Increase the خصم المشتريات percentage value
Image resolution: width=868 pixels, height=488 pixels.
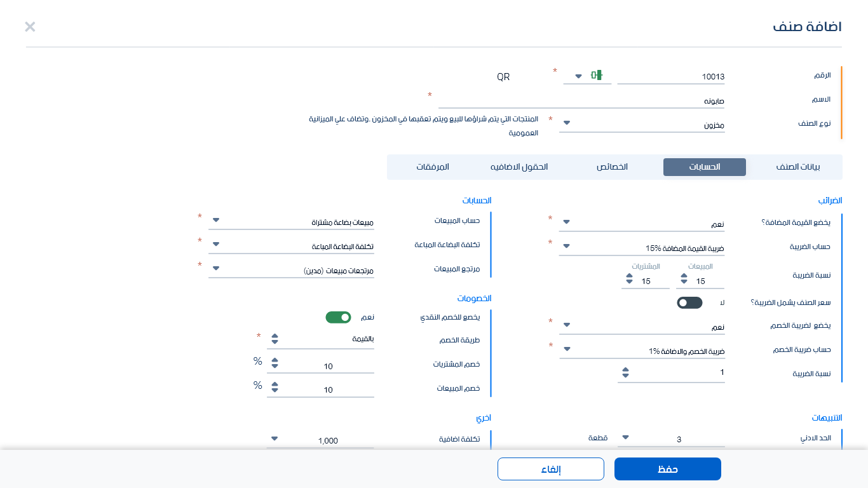[x=275, y=360]
